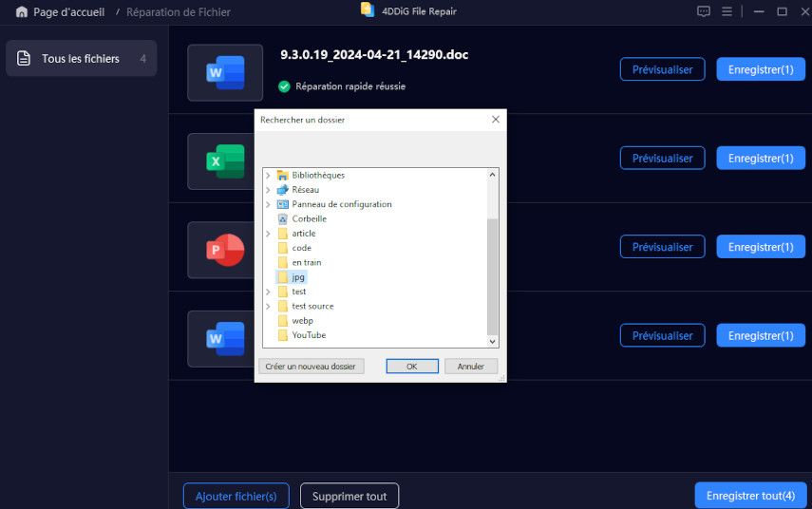Screen dimensions: 812x509
Task: Go to Page d'accueil breadcrumb
Action: [x=68, y=12]
